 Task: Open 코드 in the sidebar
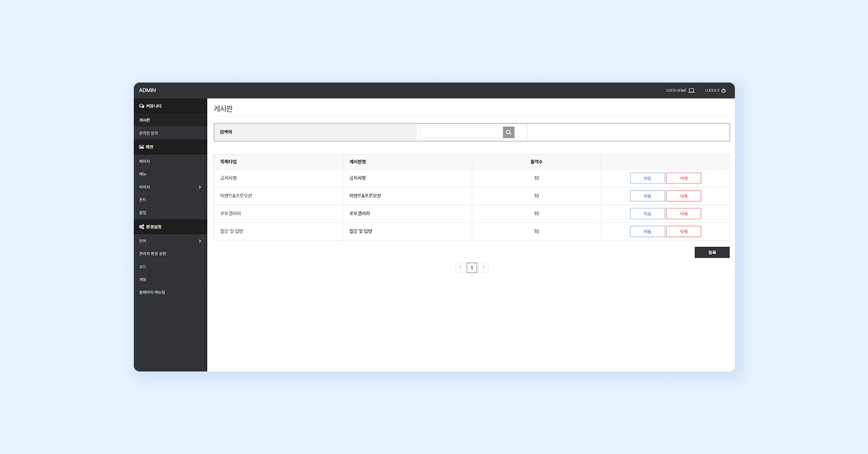pos(171,266)
